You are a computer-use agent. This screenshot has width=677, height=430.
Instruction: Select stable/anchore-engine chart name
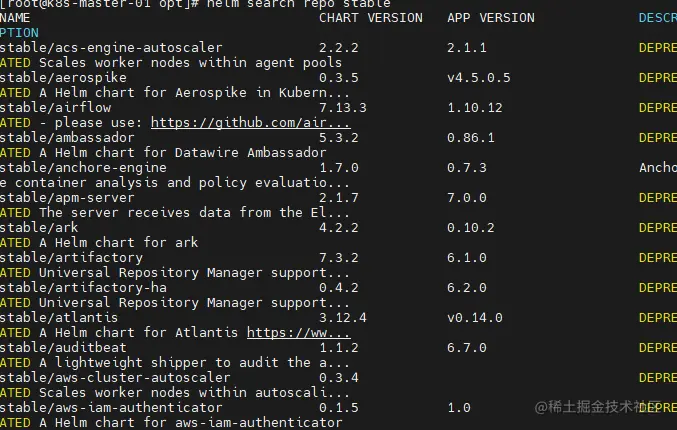point(83,168)
